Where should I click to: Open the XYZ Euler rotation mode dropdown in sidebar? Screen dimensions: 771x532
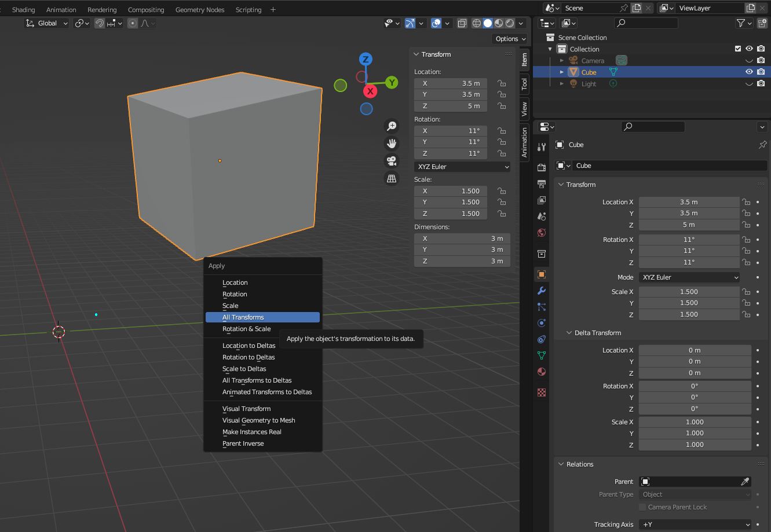click(x=462, y=167)
